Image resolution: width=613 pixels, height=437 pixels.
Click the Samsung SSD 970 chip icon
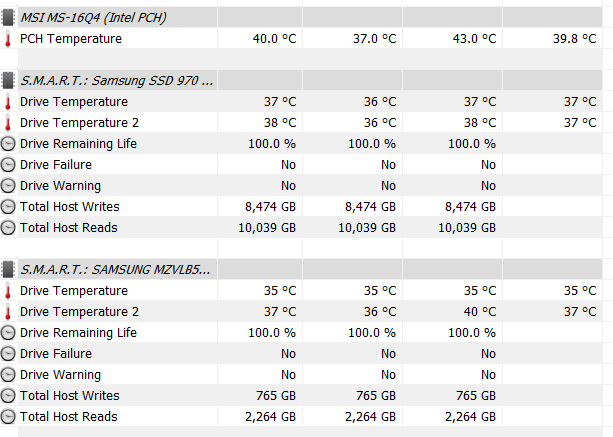8,81
